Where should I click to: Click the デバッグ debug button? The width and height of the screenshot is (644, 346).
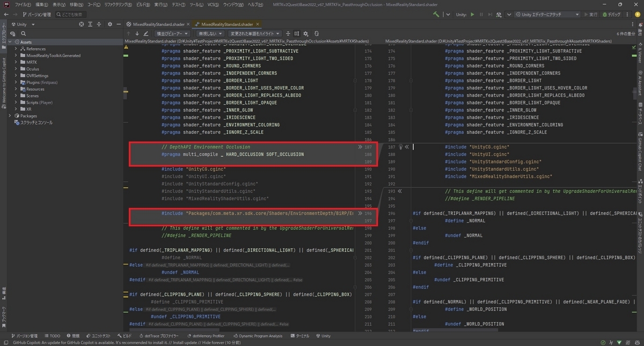tap(611, 14)
